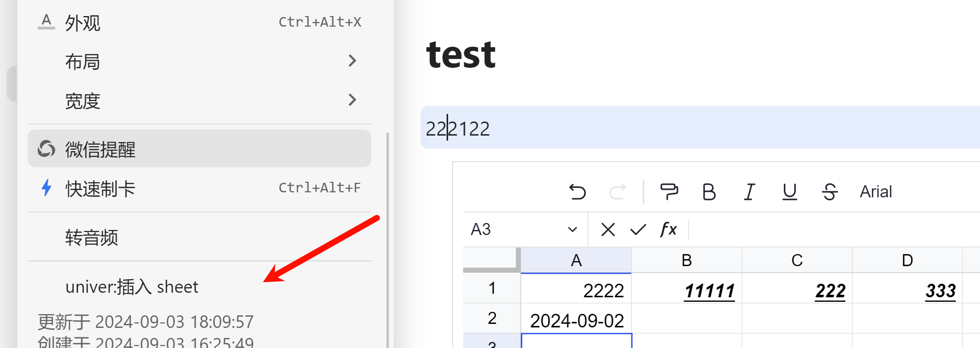Image resolution: width=980 pixels, height=348 pixels.
Task: Activate the paint format tool
Action: coord(669,192)
